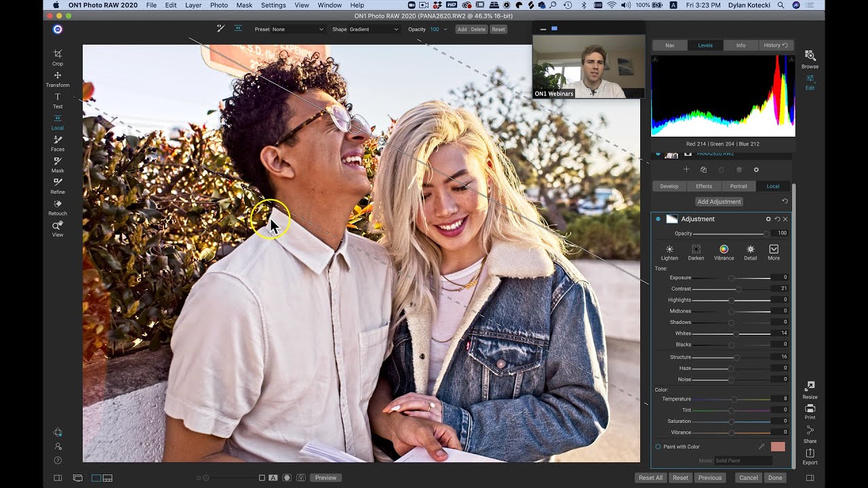Screen dimensions: 868x488
Task: Switch to the Develop tab
Action: (669, 186)
